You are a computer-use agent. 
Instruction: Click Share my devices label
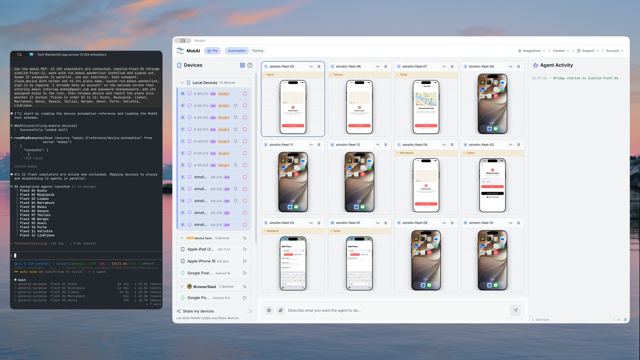click(198, 311)
